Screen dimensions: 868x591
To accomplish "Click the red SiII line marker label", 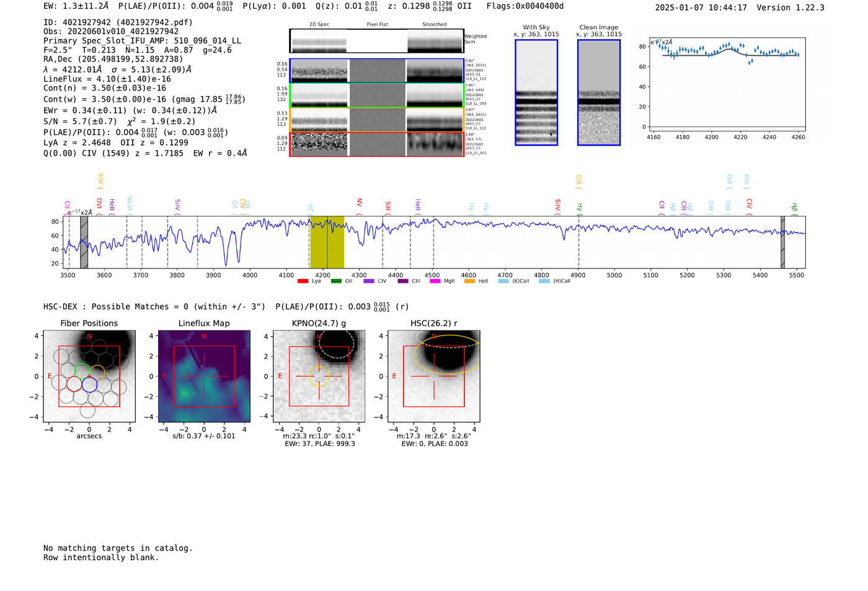I will click(388, 208).
